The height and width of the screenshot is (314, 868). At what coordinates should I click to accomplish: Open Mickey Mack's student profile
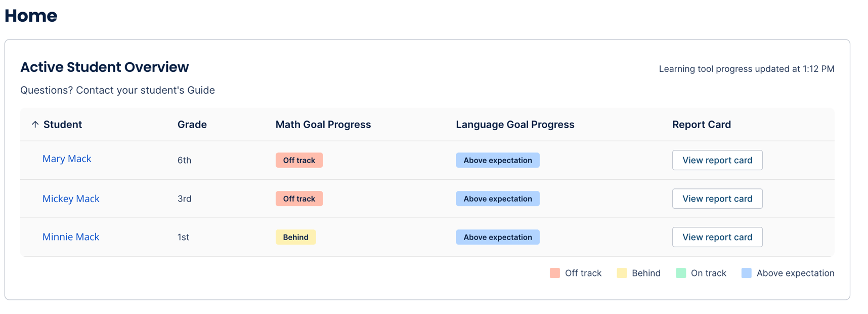point(71,199)
